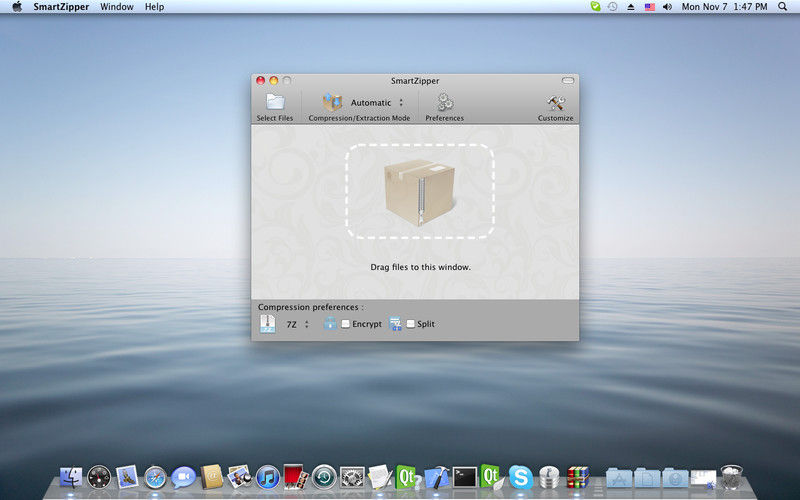Open Qt icon with feather pen
The height and width of the screenshot is (500, 800).
tap(492, 477)
